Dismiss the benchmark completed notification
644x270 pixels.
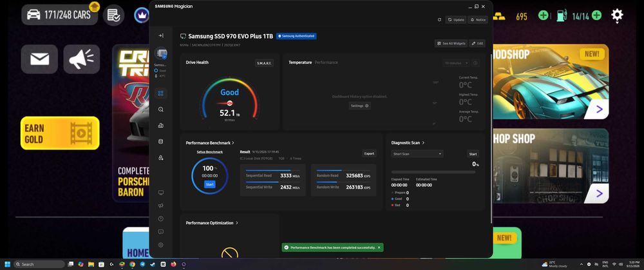pos(379,247)
